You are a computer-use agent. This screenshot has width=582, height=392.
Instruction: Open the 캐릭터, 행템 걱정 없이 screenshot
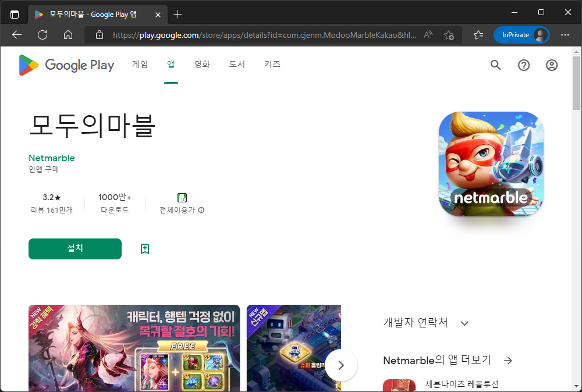134,348
